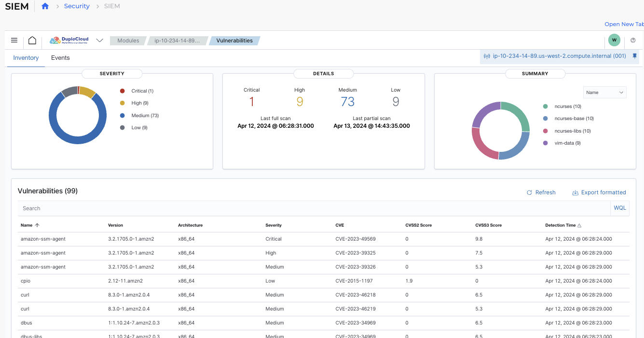
Task: Click the cpio package name
Action: click(26, 281)
